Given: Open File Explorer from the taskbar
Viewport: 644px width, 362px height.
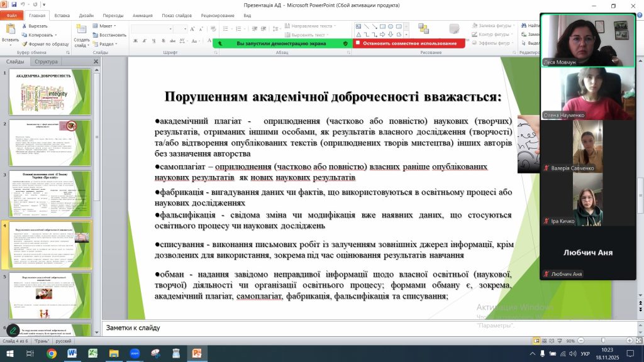Looking at the screenshot, I should [x=114, y=353].
